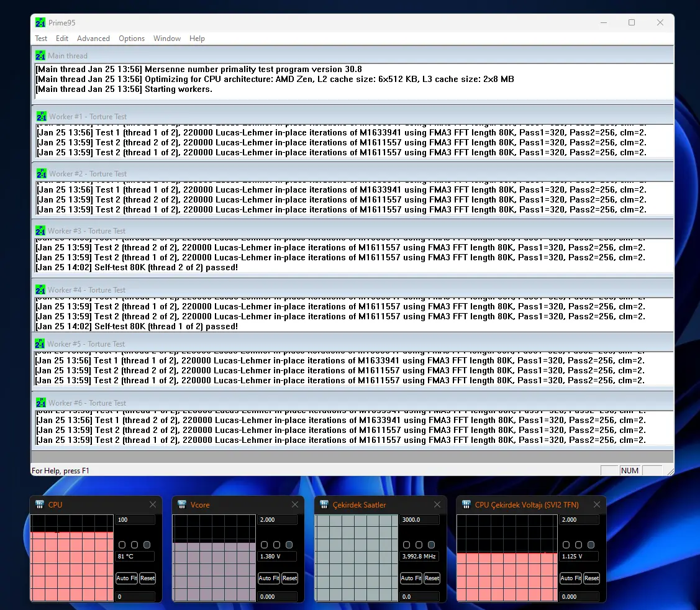Select middle circle in CPU Çekirdek Voltajı graph
The image size is (700, 610).
point(579,545)
